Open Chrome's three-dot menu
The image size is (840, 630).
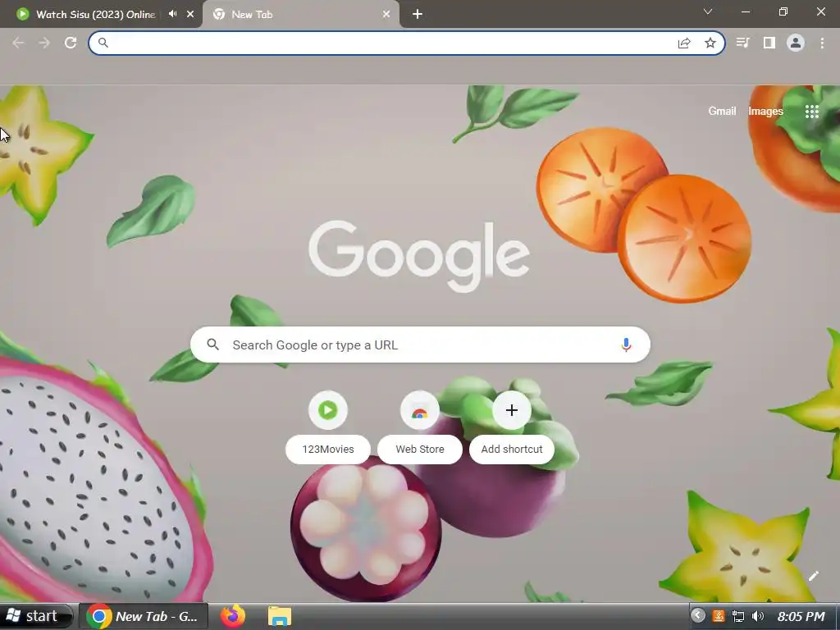tap(822, 43)
